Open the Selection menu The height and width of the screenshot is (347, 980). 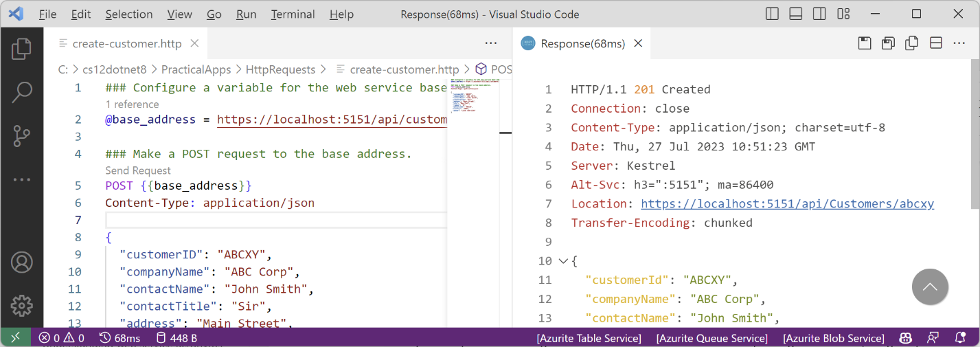coord(129,14)
